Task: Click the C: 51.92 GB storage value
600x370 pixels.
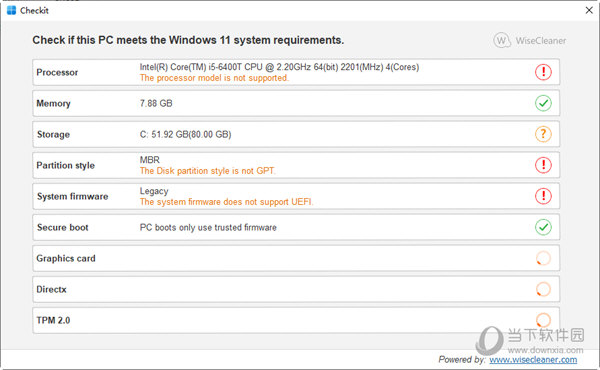Action: coord(185,134)
